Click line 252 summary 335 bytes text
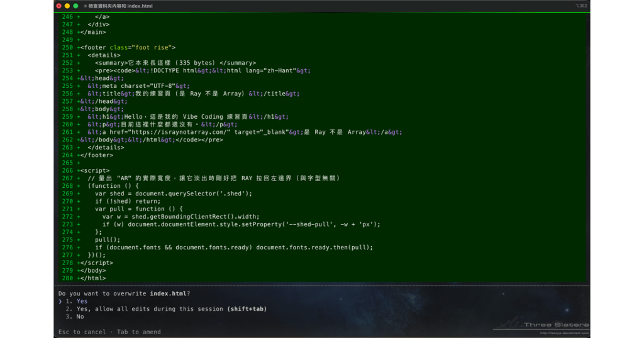 175,63
